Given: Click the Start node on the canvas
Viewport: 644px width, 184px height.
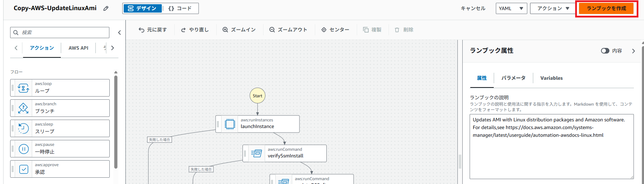Looking at the screenshot, I should (x=258, y=95).
